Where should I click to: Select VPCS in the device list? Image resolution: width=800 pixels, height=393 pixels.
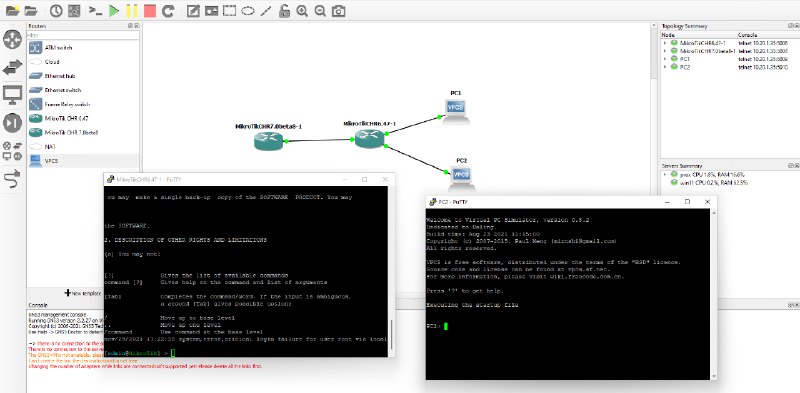[83, 161]
